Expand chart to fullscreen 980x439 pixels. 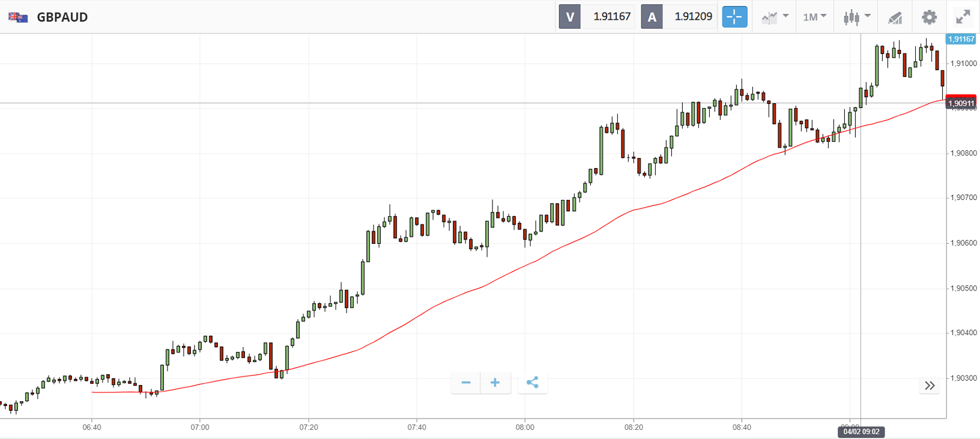coord(963,17)
